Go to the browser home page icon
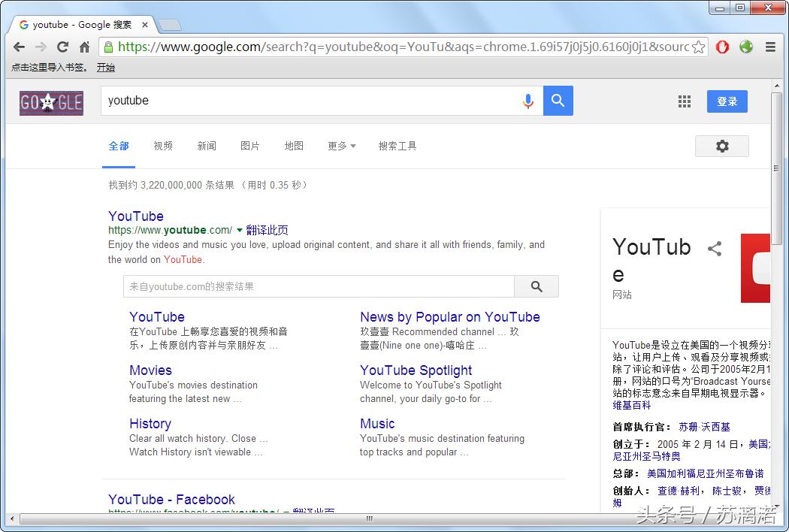The height and width of the screenshot is (532, 789). [85, 47]
